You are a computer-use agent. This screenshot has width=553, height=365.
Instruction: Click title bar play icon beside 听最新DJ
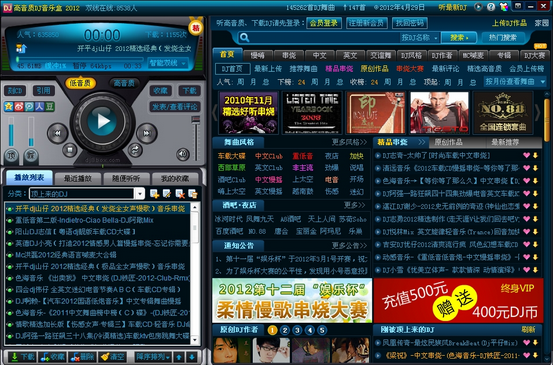click(x=478, y=7)
